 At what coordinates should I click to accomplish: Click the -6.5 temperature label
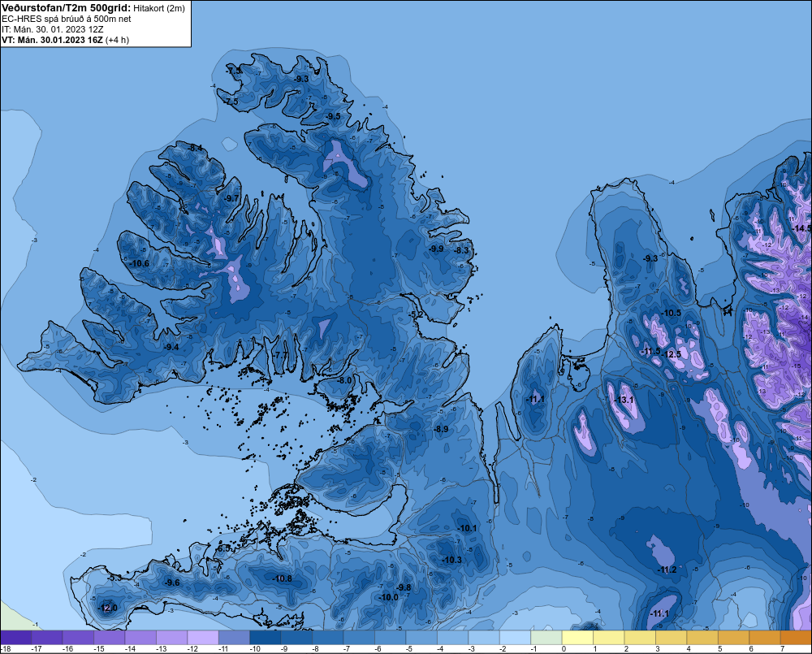[x=224, y=548]
